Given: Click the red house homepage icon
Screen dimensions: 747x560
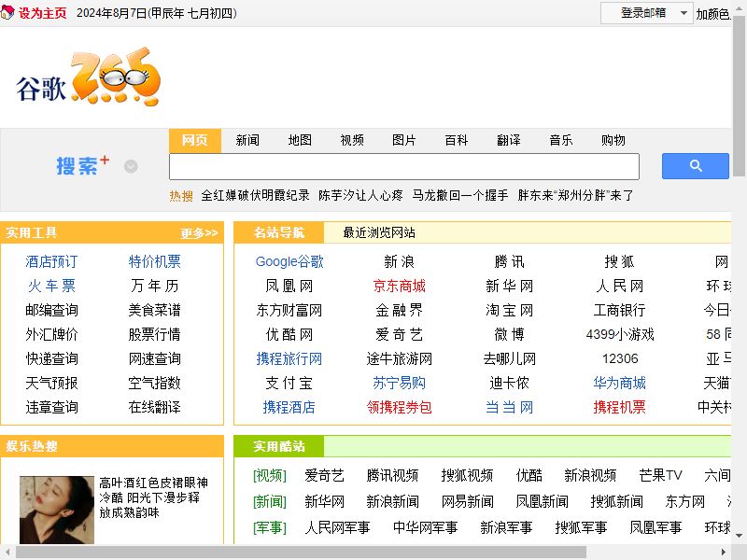Looking at the screenshot, I should click(7, 12).
